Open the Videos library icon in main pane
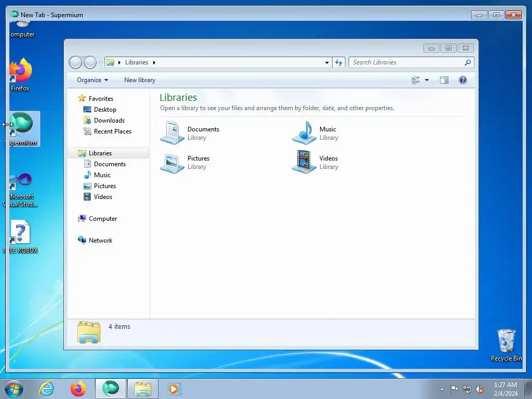532x399 pixels. [x=304, y=162]
